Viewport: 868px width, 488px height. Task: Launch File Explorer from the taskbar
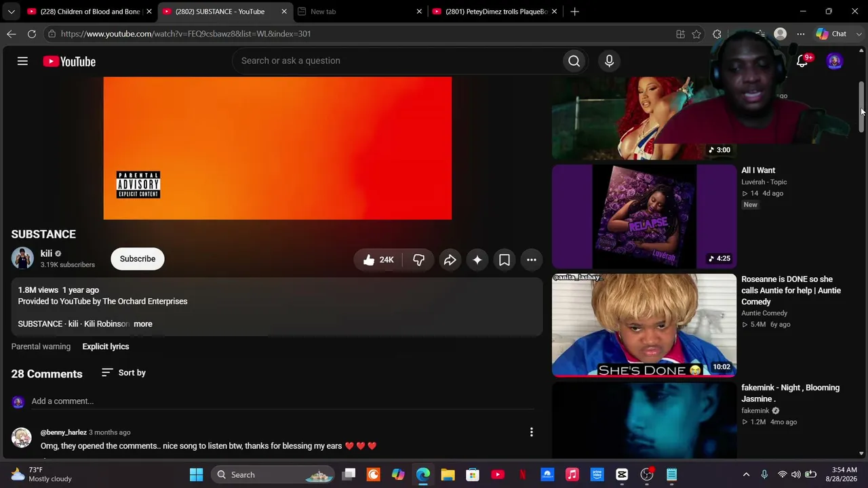click(x=448, y=474)
